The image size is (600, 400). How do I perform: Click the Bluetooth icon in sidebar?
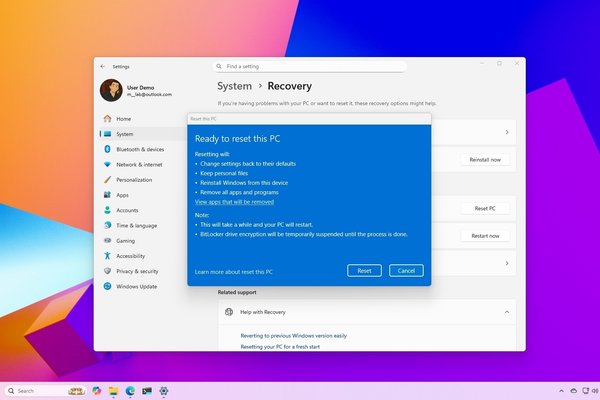[108, 149]
